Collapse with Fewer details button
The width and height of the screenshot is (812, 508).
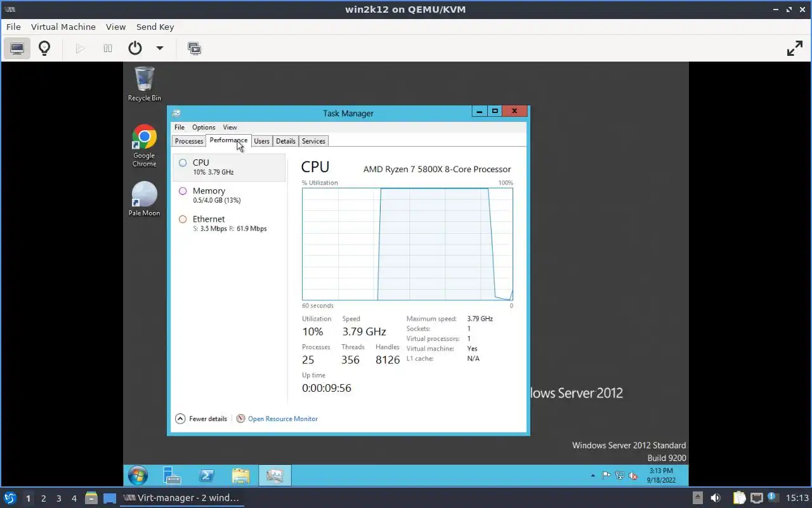(201, 418)
